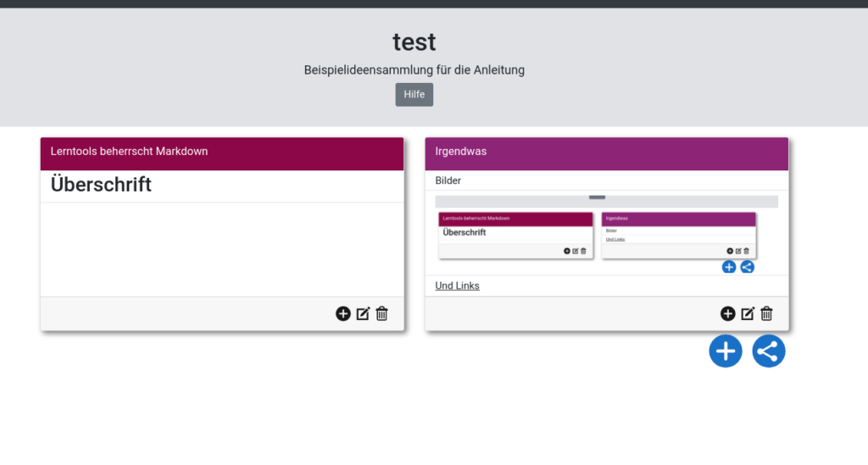This screenshot has width=868, height=465.
Task: Delete the Lerntools beherrscht Markdown card
Action: pyautogui.click(x=382, y=313)
